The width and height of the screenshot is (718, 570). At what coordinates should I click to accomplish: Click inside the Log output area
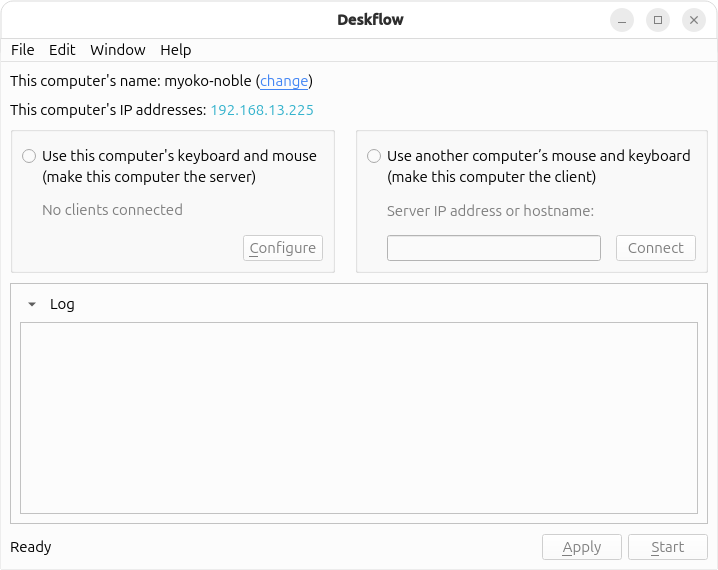(x=359, y=418)
